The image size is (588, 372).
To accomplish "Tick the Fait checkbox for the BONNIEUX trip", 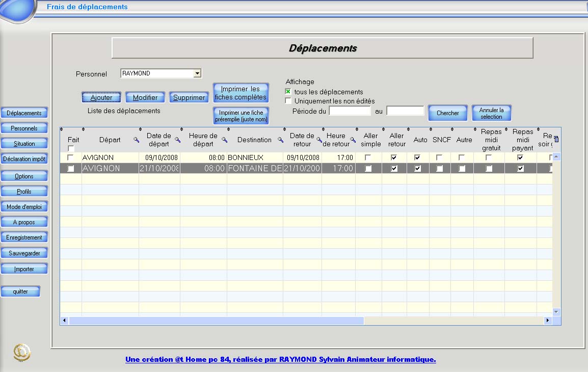I will [70, 157].
